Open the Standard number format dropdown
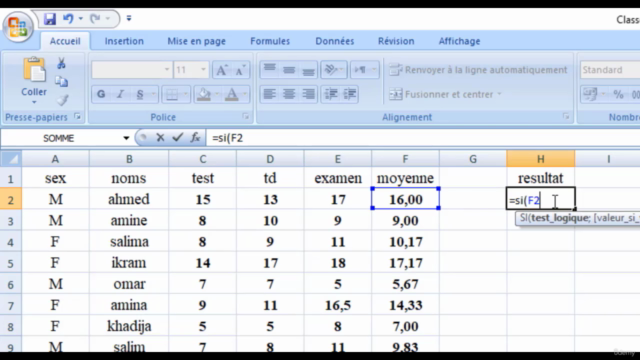This screenshot has width=640, height=360. pos(610,70)
